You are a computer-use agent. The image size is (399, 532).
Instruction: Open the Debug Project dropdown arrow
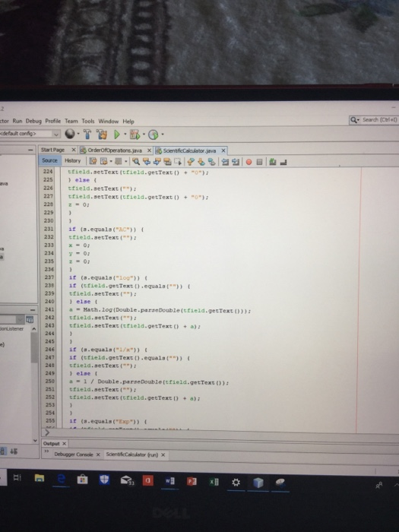point(144,135)
